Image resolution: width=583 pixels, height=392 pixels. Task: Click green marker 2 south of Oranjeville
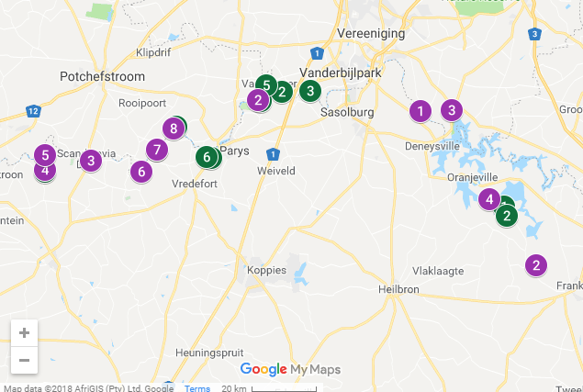tap(507, 216)
